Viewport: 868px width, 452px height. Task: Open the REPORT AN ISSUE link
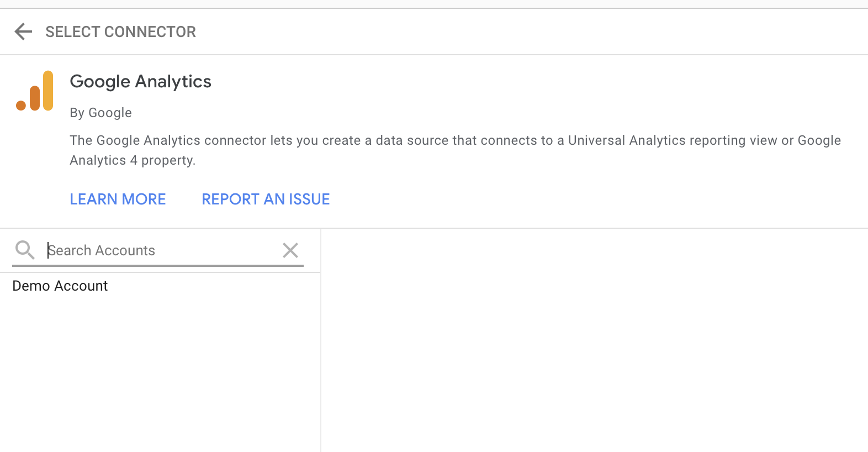[266, 199]
